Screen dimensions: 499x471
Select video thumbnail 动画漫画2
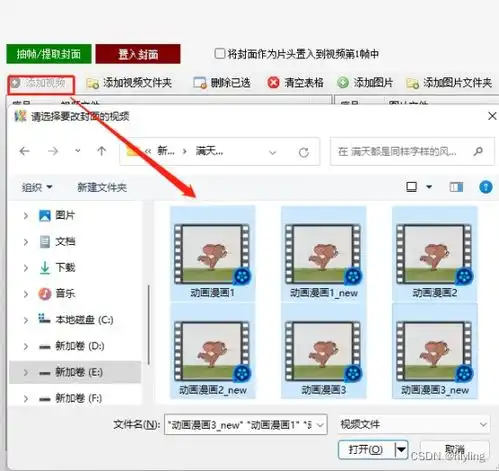pyautogui.click(x=435, y=254)
